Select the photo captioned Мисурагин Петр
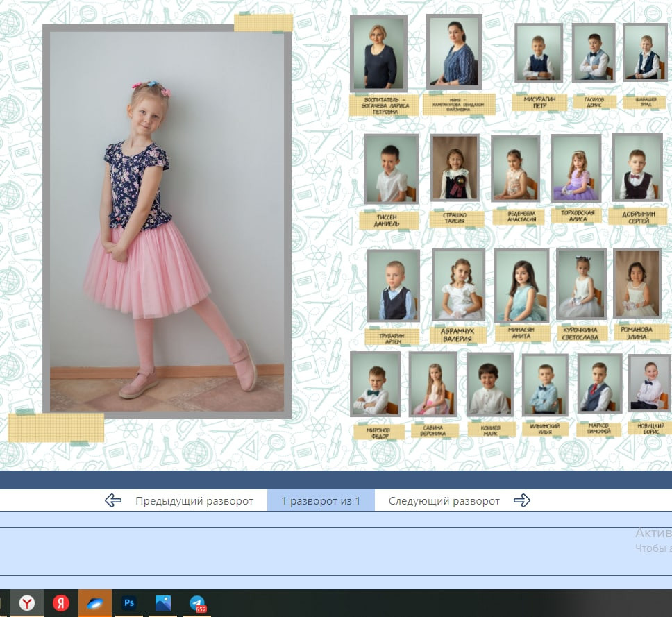Screen dimensions: 672x617 coord(539,53)
